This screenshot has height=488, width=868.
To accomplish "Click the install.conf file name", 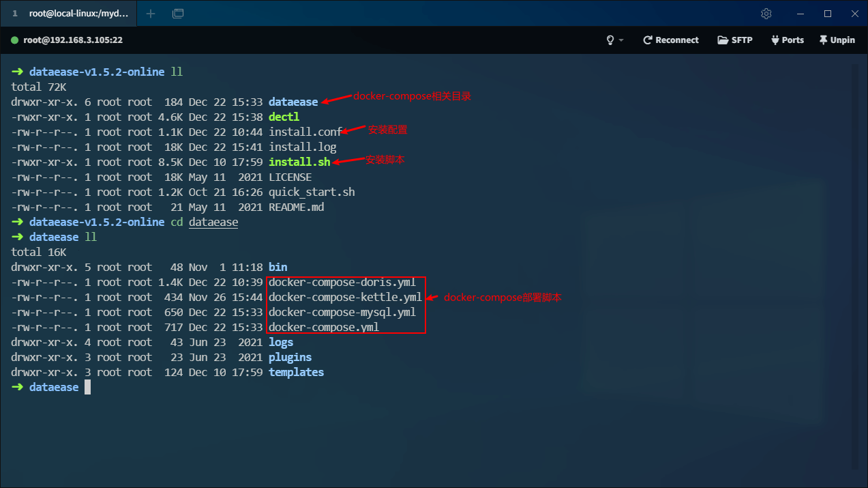I will point(305,132).
